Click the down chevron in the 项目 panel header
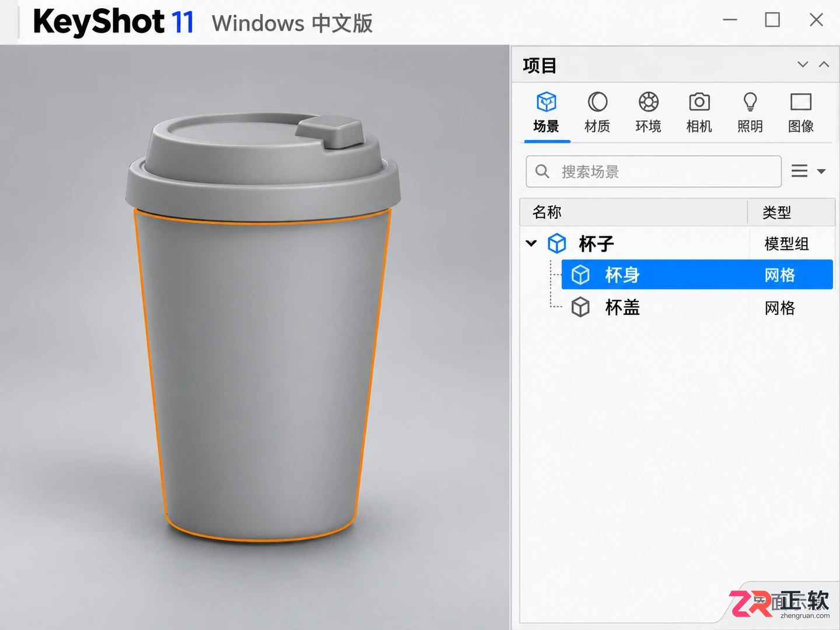 coord(803,64)
